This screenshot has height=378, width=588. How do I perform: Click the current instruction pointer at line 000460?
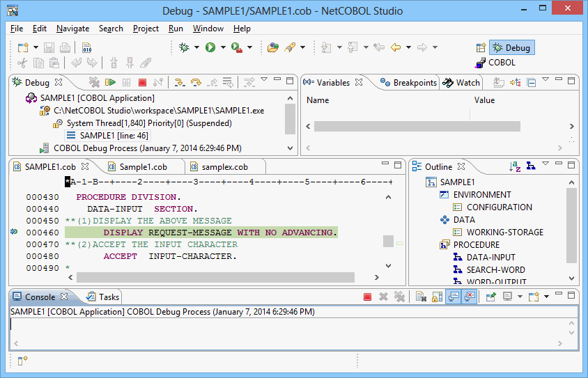pos(14,232)
